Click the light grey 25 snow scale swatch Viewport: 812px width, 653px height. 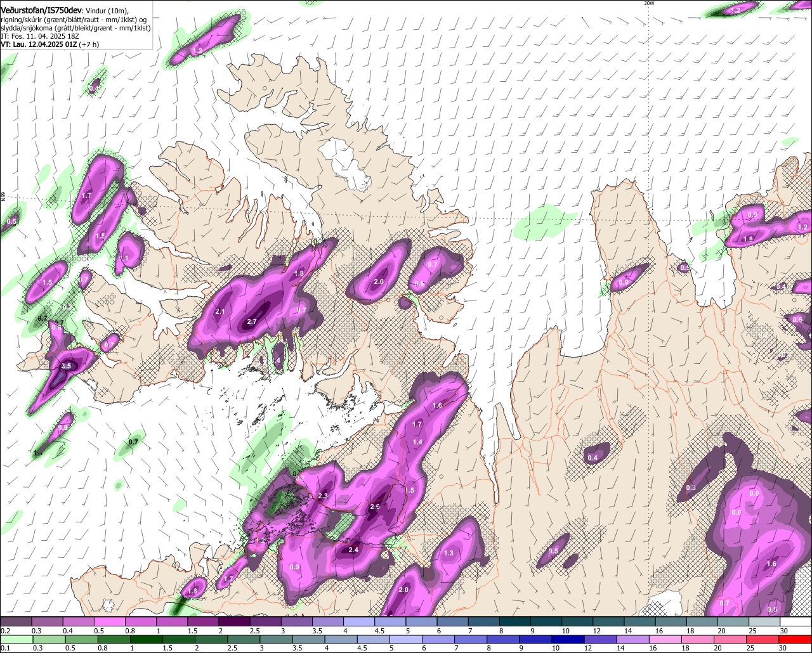point(765,622)
